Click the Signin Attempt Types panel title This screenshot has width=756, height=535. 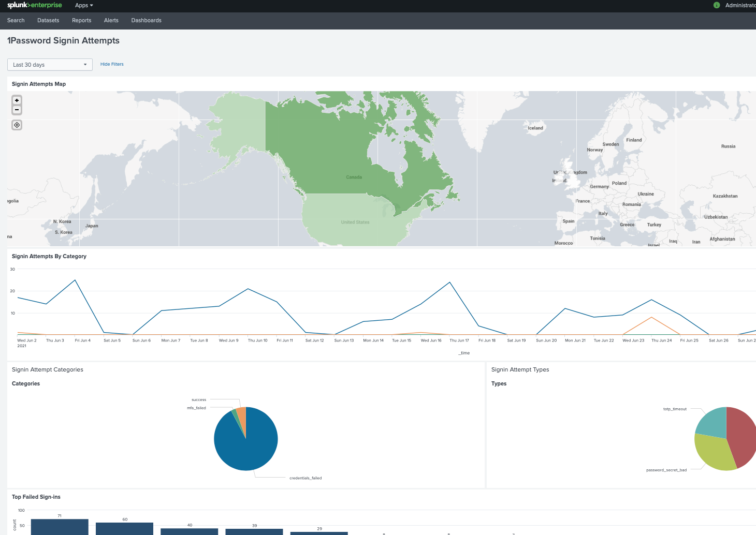click(x=520, y=369)
